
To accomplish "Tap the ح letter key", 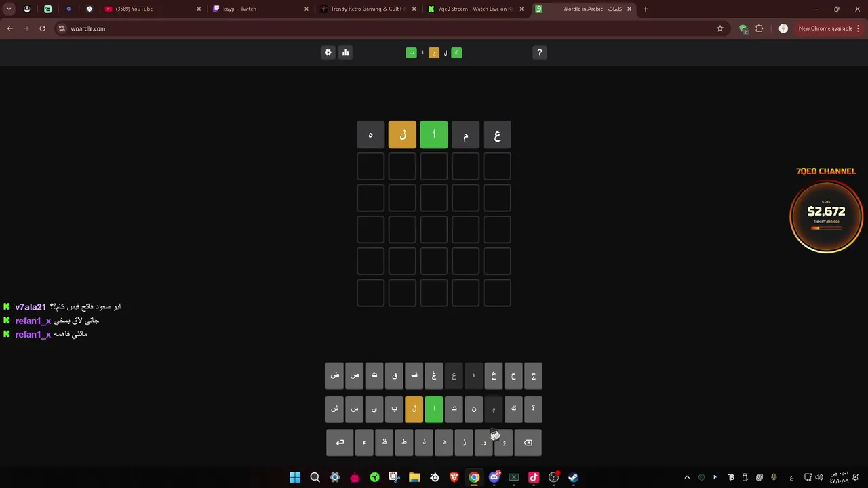I will pos(513,375).
